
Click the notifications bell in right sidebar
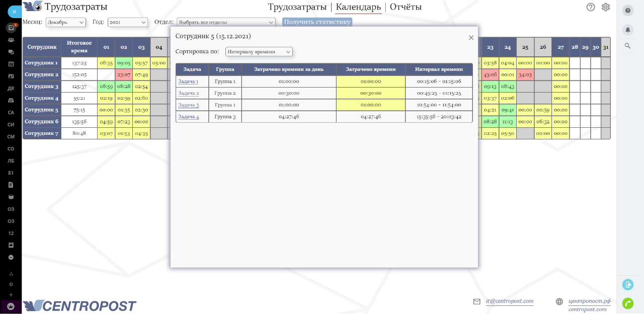pyautogui.click(x=628, y=30)
